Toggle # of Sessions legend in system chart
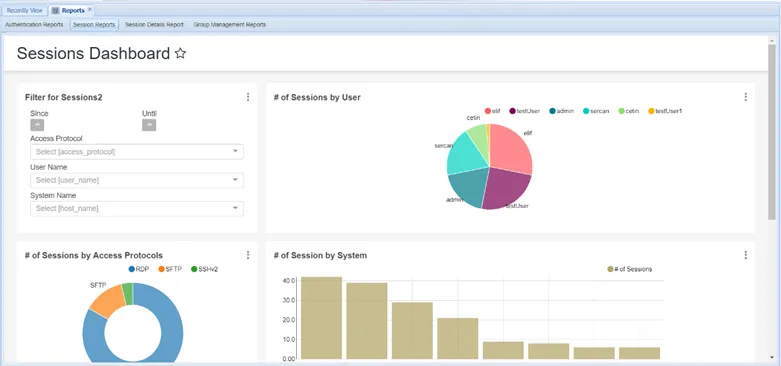781x366 pixels. coord(630,269)
